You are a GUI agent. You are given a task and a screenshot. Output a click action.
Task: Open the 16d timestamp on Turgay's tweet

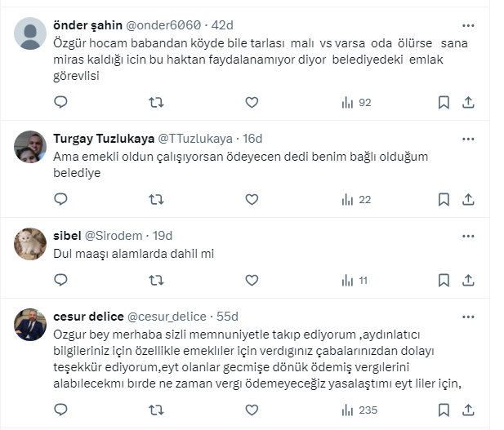pyautogui.click(x=252, y=139)
